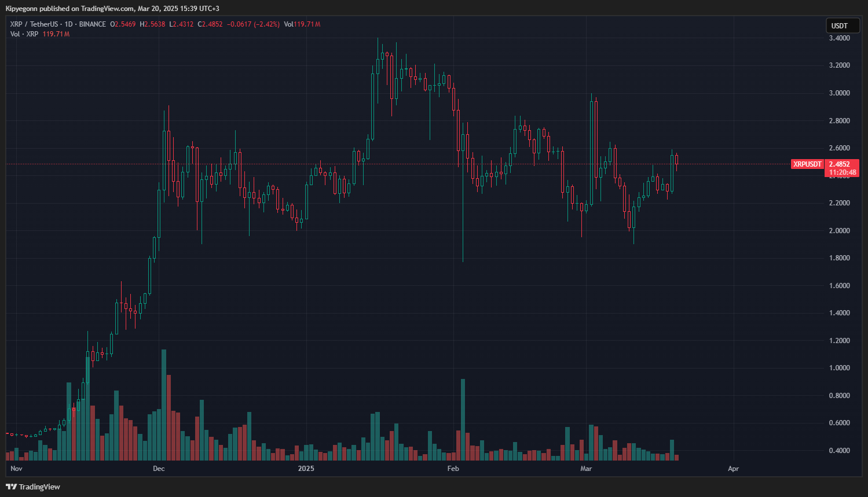Click the 1.8000 price axis label
This screenshot has width=868, height=497.
coord(840,258)
